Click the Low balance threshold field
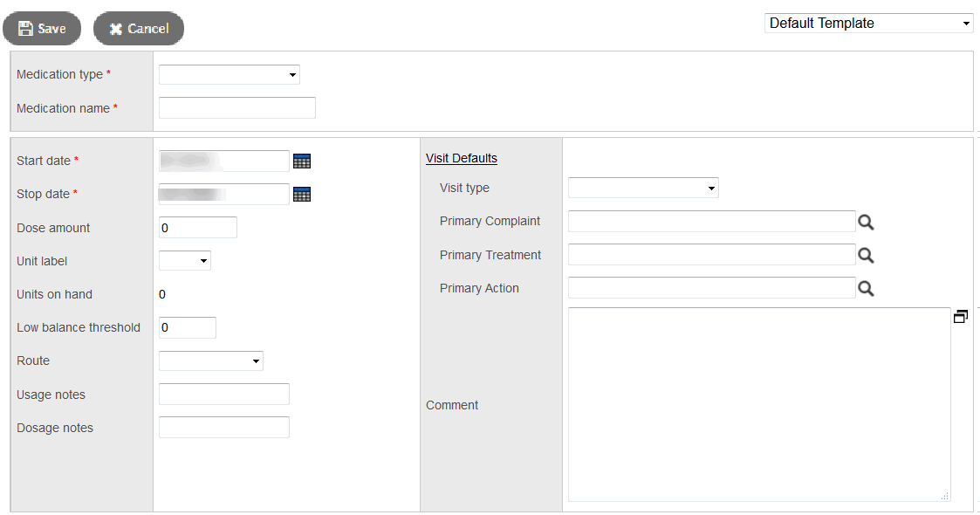The image size is (980, 515). [188, 327]
